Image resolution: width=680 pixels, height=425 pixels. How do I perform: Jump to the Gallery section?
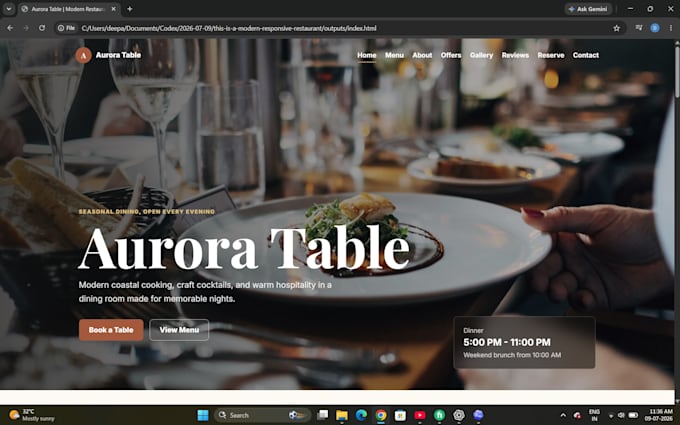[481, 55]
